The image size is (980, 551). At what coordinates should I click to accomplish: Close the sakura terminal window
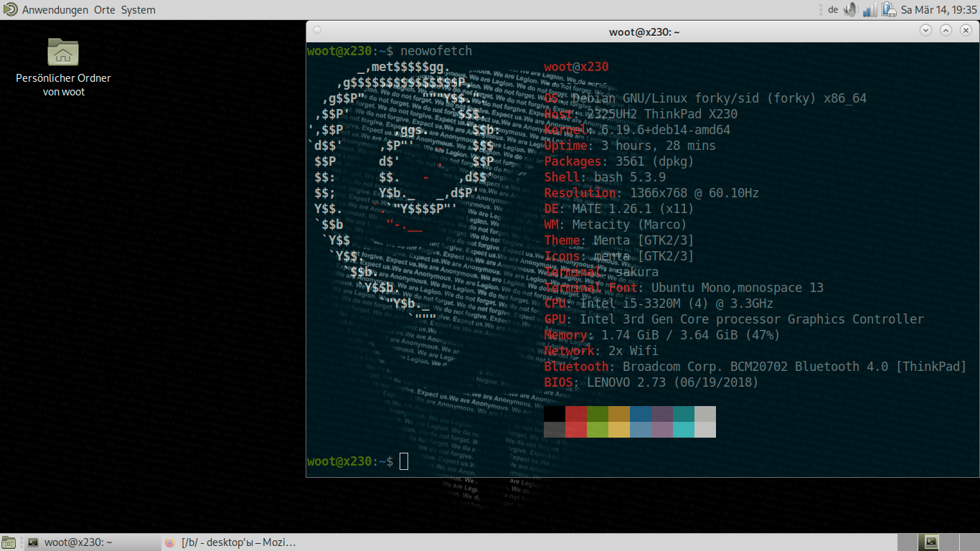pyautogui.click(x=966, y=30)
